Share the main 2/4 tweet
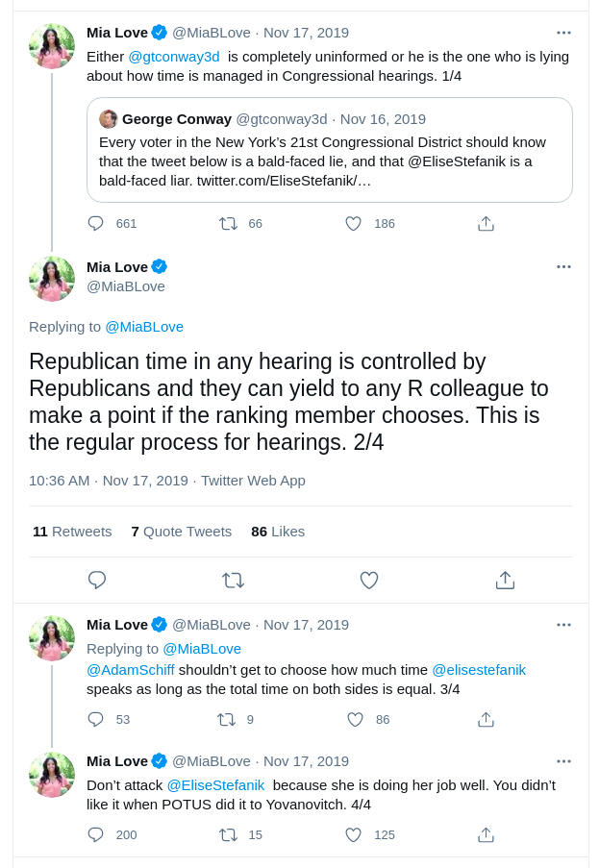The height and width of the screenshot is (868, 599). pos(505,581)
